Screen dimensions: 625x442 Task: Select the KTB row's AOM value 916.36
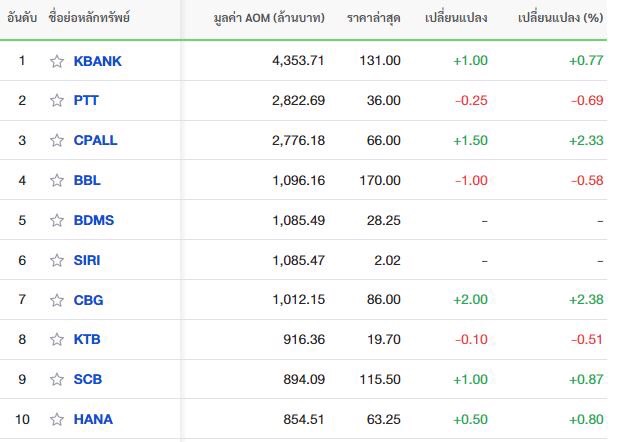point(304,339)
